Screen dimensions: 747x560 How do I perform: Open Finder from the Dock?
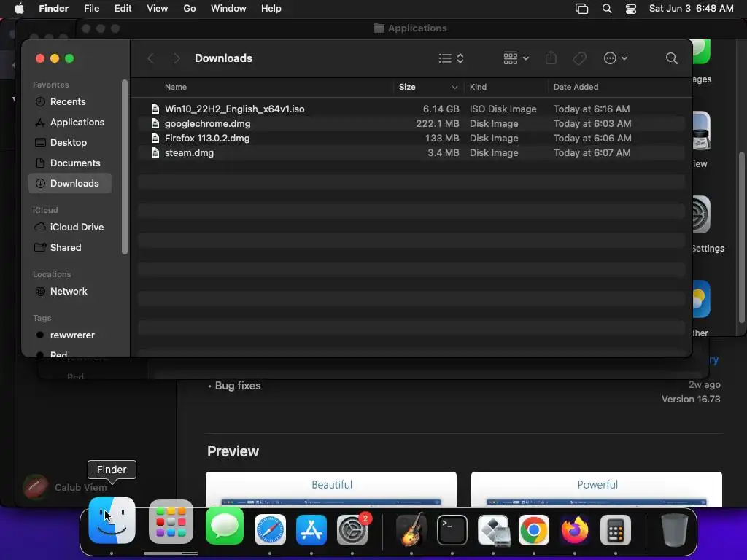click(x=112, y=521)
